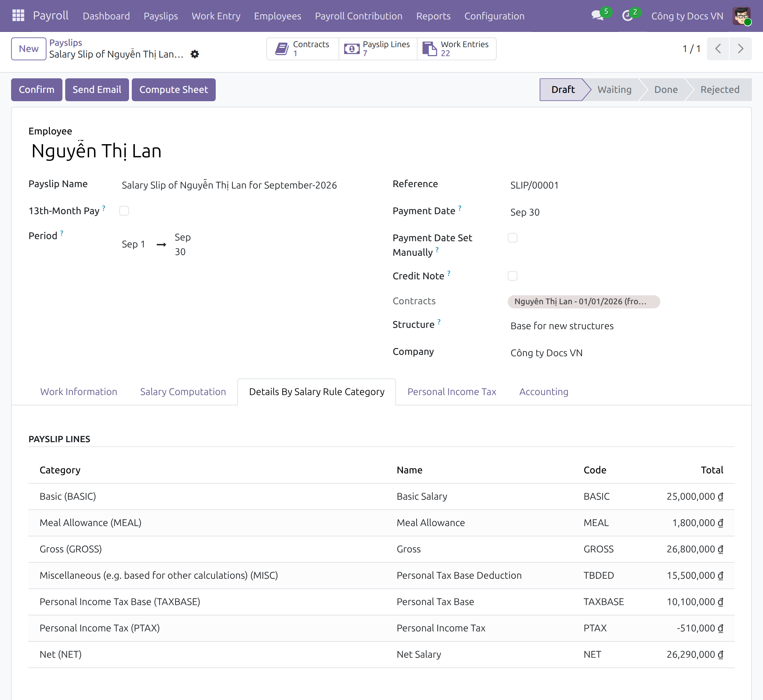The height and width of the screenshot is (700, 763).
Task: Click the Confirm button
Action: pyautogui.click(x=37, y=90)
